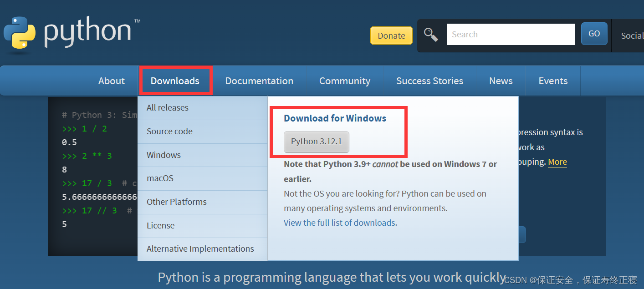Click the Donate button

click(391, 35)
